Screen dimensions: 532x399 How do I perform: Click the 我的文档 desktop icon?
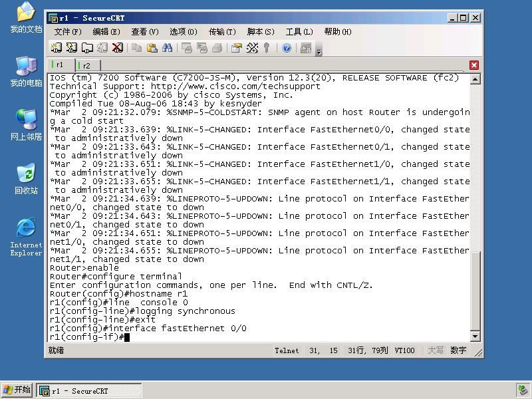(x=26, y=17)
